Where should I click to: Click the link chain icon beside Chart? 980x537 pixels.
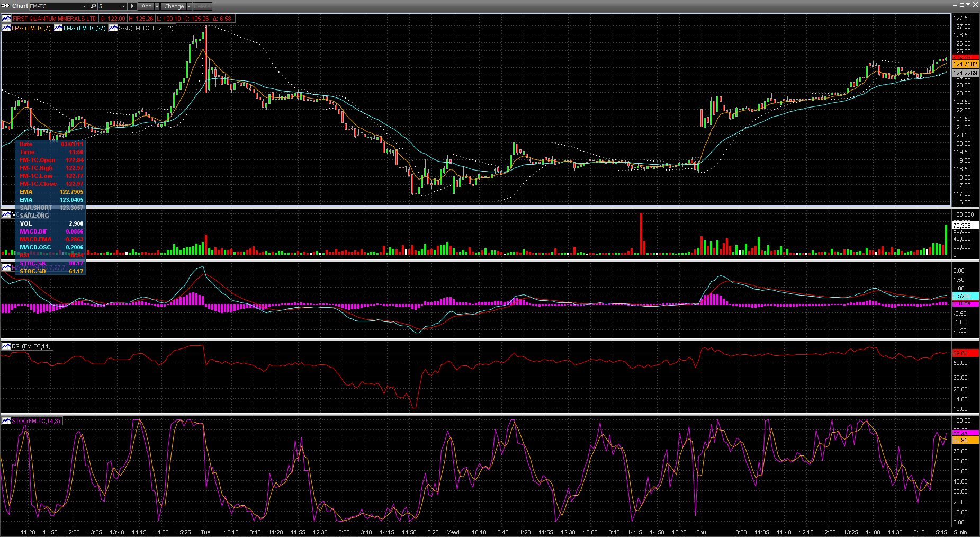(6, 6)
